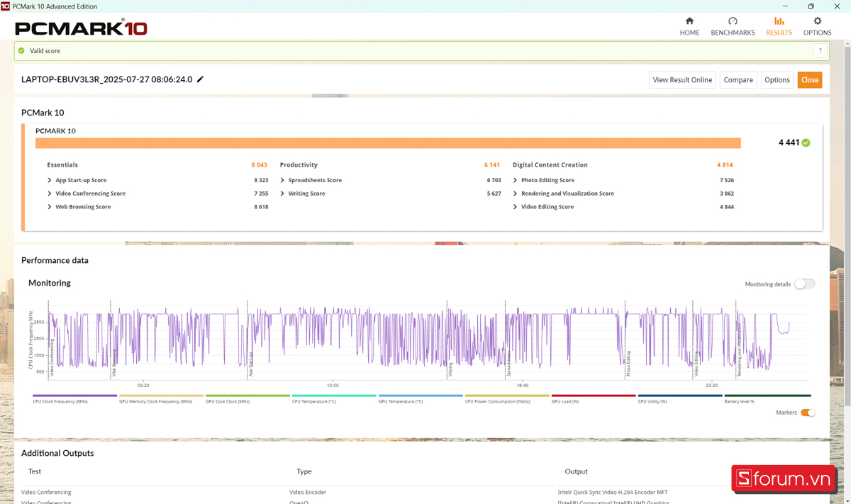Click the Spreadsheets marker on the chart
This screenshot has height=504, width=851.
(508, 362)
